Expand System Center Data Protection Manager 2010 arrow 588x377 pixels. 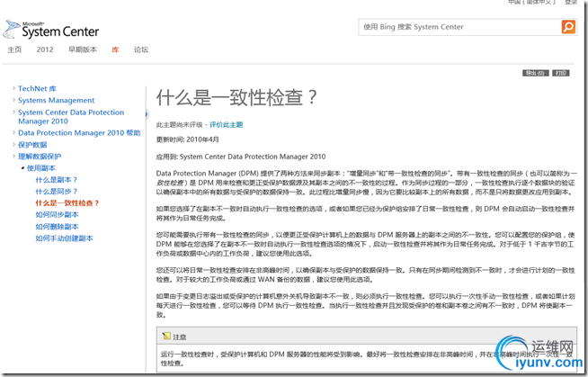click(13, 112)
